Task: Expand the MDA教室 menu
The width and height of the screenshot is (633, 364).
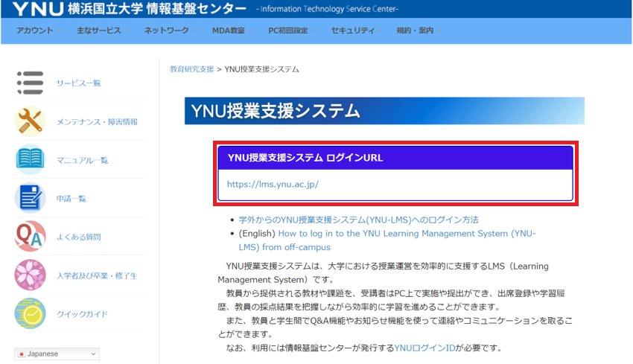Action: pyautogui.click(x=232, y=31)
